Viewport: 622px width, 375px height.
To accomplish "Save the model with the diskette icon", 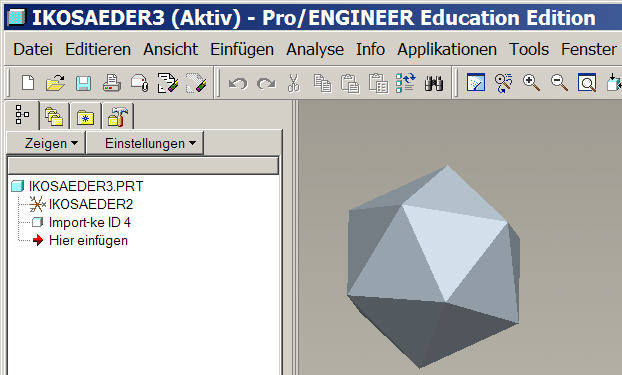I will 83,84.
